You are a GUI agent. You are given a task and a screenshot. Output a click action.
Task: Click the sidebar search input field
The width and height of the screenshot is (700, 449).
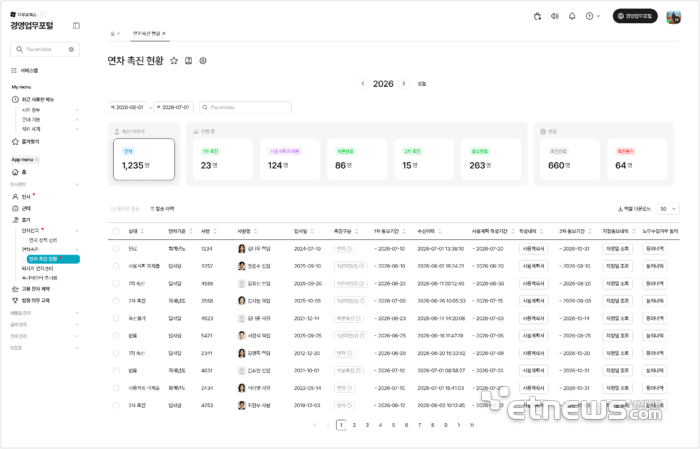pos(45,49)
